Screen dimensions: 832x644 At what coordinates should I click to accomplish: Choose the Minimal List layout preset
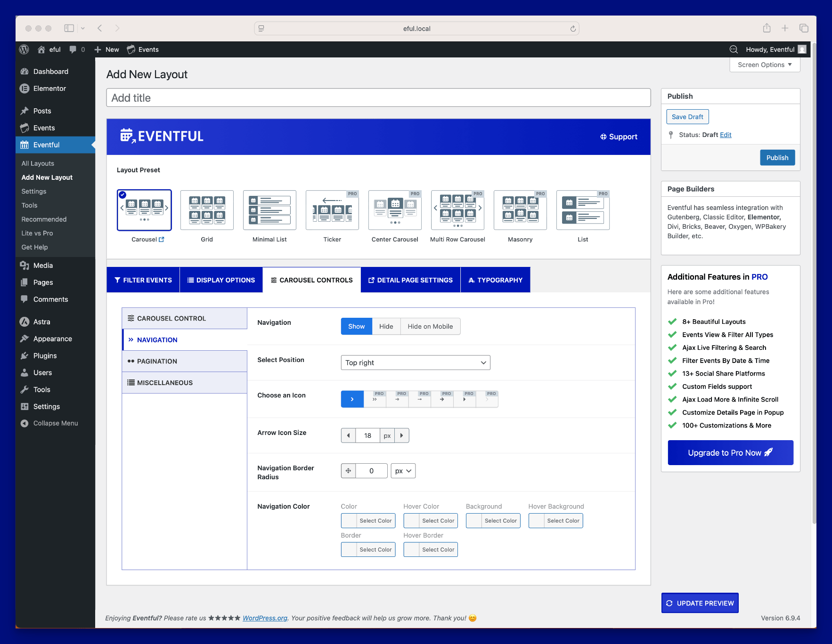[x=269, y=210]
